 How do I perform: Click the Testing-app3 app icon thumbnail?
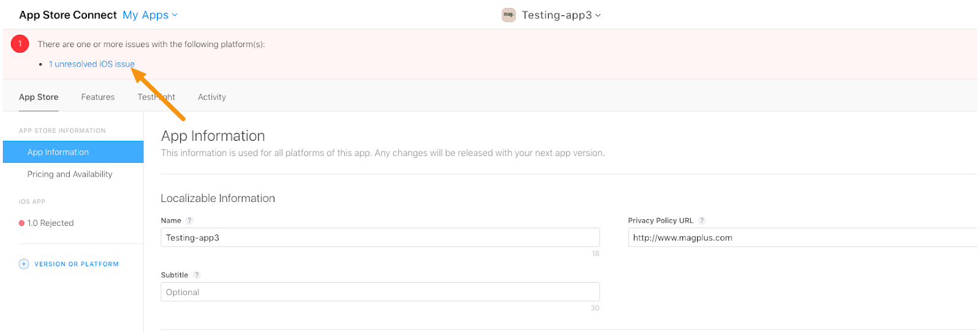pyautogui.click(x=508, y=15)
